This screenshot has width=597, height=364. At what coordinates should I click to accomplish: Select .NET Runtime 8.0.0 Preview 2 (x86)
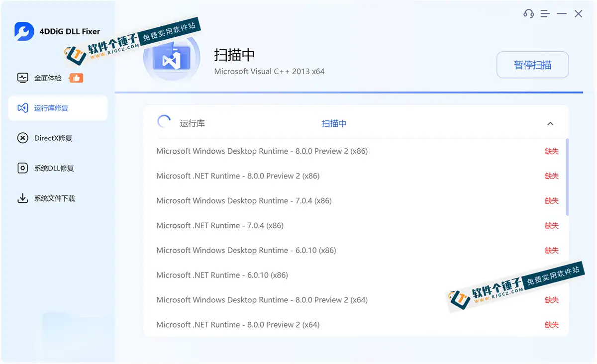tap(356, 176)
